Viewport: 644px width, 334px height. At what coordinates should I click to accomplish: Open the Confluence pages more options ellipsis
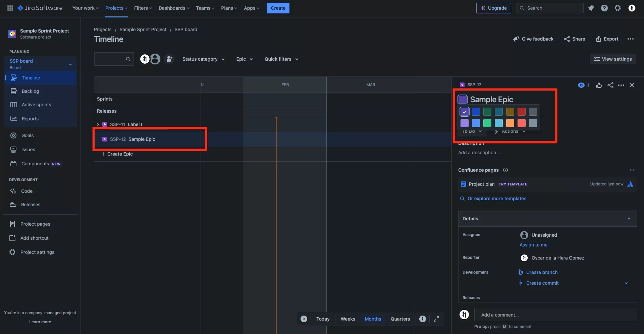click(632, 170)
